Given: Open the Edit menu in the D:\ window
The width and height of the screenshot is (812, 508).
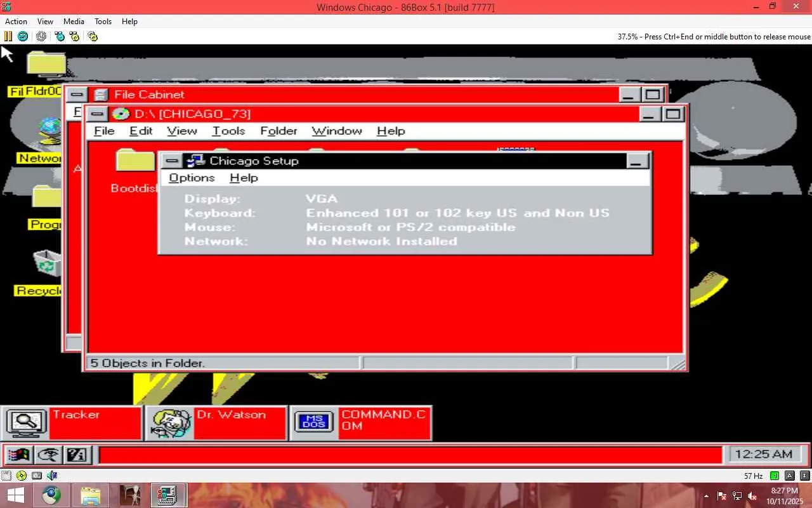Looking at the screenshot, I should point(141,131).
